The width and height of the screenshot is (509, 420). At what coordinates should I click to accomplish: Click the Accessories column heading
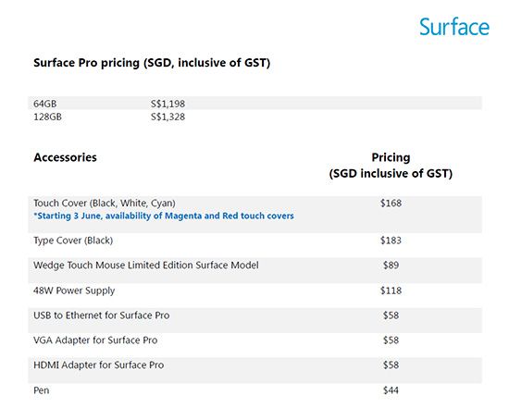click(66, 157)
